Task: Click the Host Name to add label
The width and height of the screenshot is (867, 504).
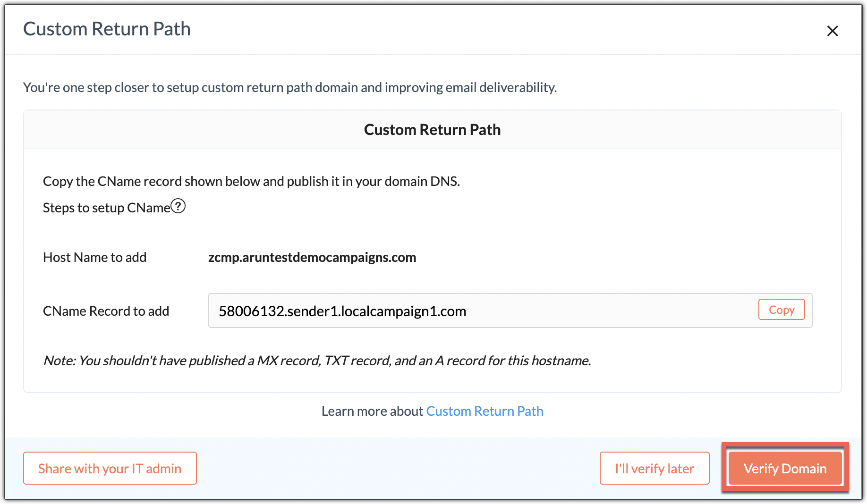Action: [94, 257]
